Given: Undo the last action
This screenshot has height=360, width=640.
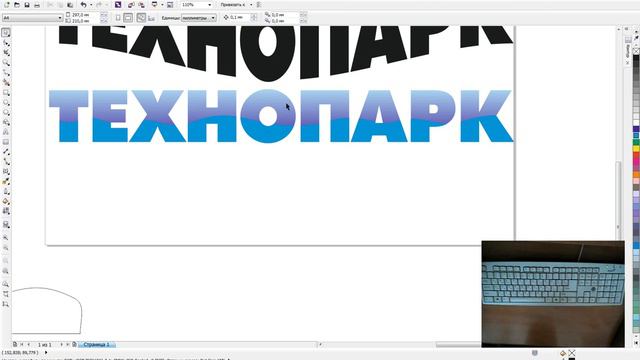Looking at the screenshot, I should point(83,5).
